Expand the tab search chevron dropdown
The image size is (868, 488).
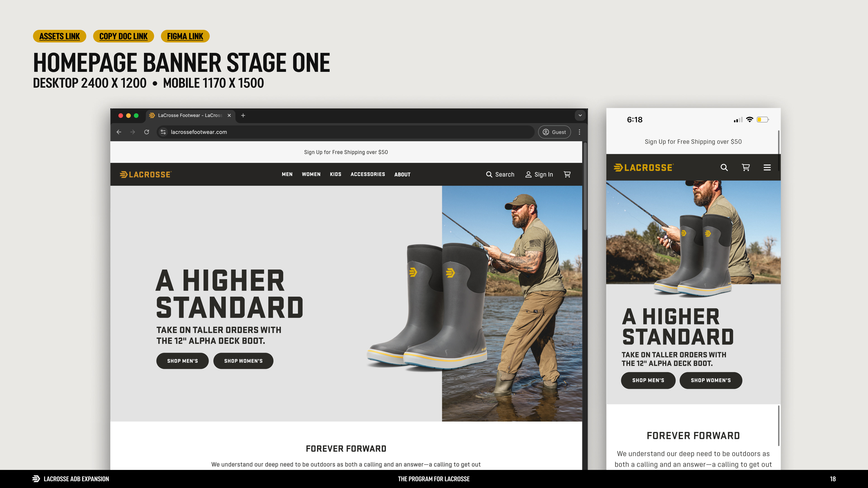[580, 115]
